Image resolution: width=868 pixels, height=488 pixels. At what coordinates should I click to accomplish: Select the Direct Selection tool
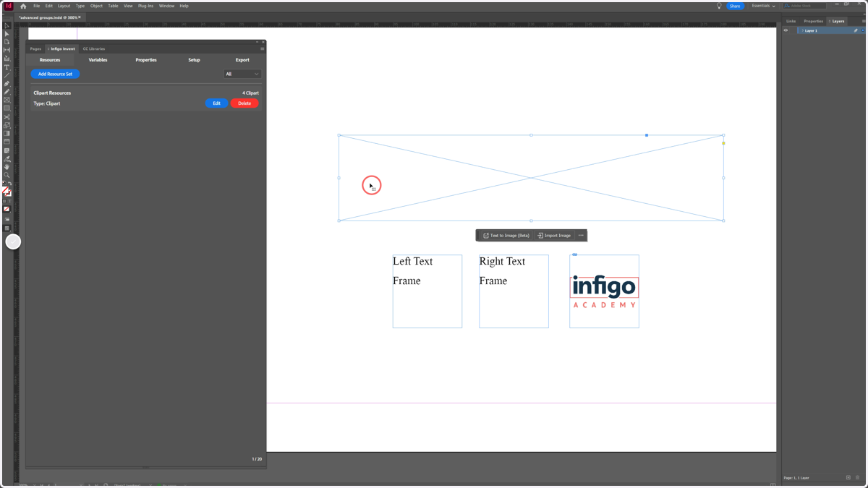coord(7,34)
